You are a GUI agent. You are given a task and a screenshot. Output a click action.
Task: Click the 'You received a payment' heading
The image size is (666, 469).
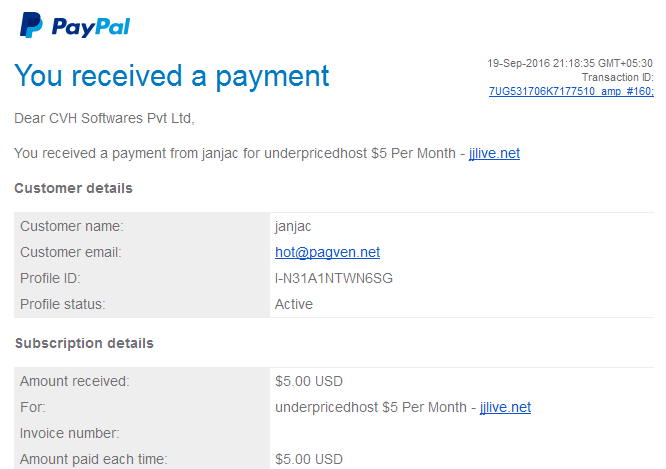pos(172,76)
